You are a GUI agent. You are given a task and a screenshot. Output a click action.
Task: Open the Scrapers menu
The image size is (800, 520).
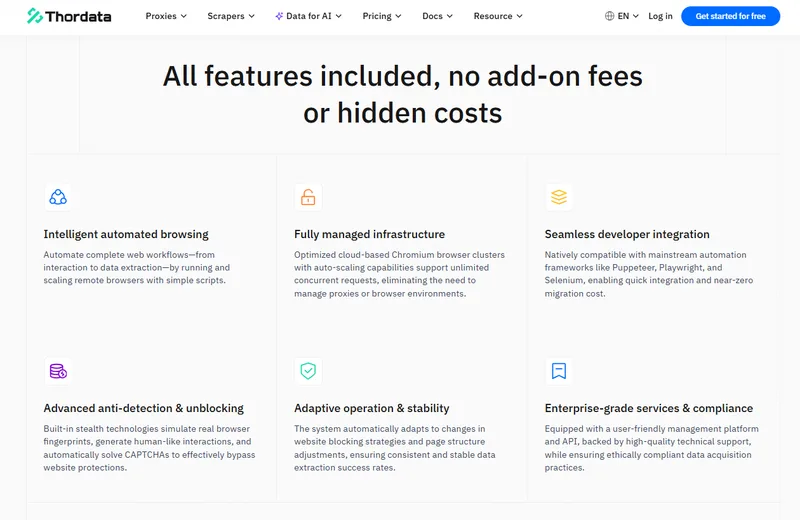pyautogui.click(x=231, y=16)
